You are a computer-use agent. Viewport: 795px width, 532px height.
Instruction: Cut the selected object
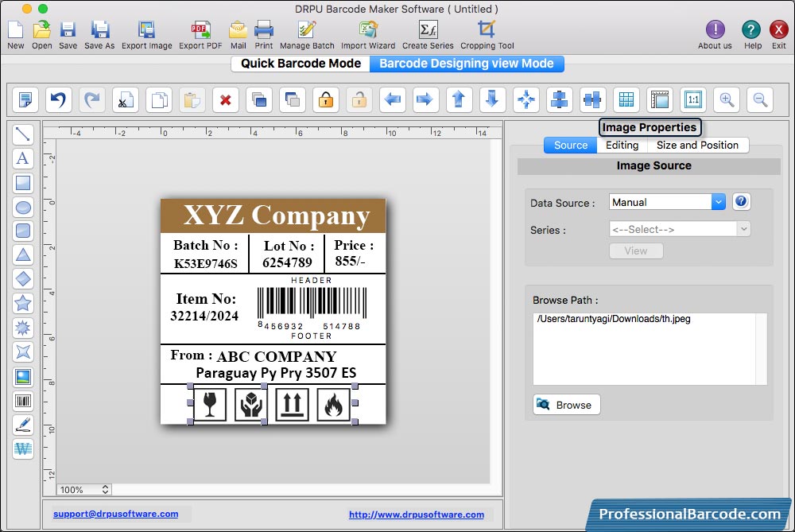126,99
